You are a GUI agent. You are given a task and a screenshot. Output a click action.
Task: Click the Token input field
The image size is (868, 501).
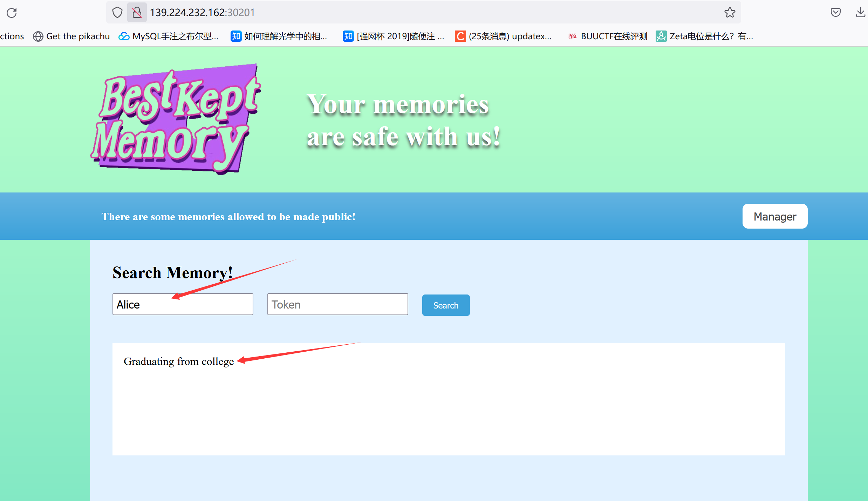337,304
